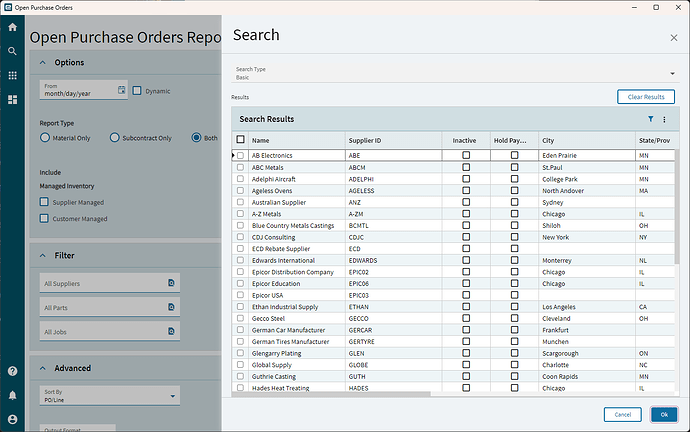Open the All Parts lookup icon
Viewport: 690px width, 432px height.
tap(171, 307)
